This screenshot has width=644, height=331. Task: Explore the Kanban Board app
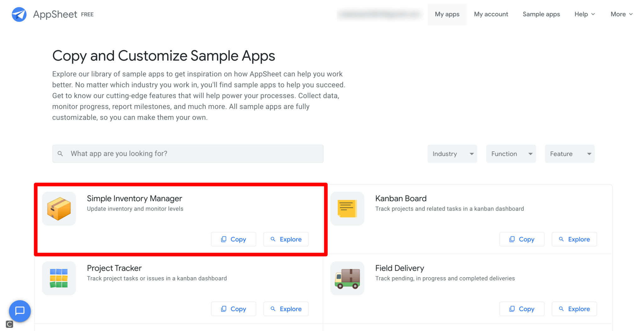click(x=574, y=239)
